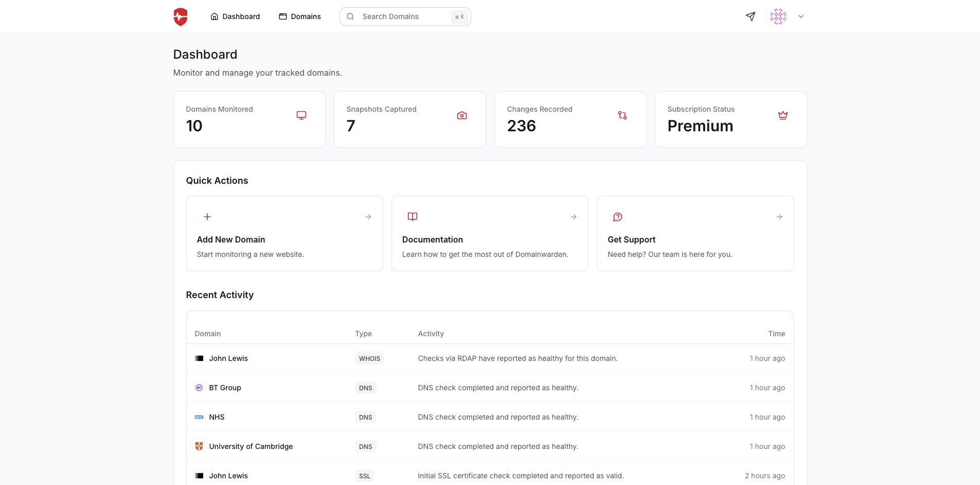Viewport: 980px width, 485px height.
Task: Click the DNS badge in NHS row
Action: point(365,417)
